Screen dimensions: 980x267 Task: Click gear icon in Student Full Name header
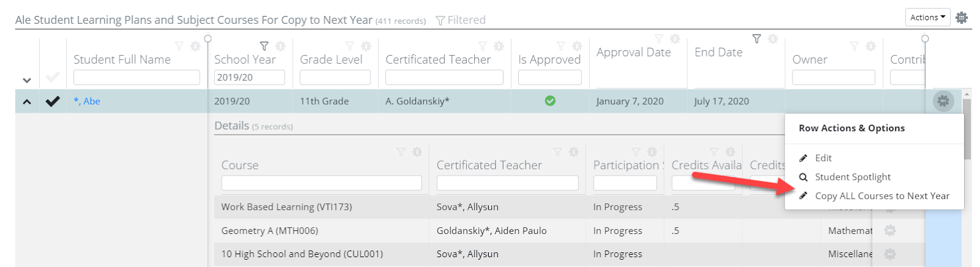[195, 46]
